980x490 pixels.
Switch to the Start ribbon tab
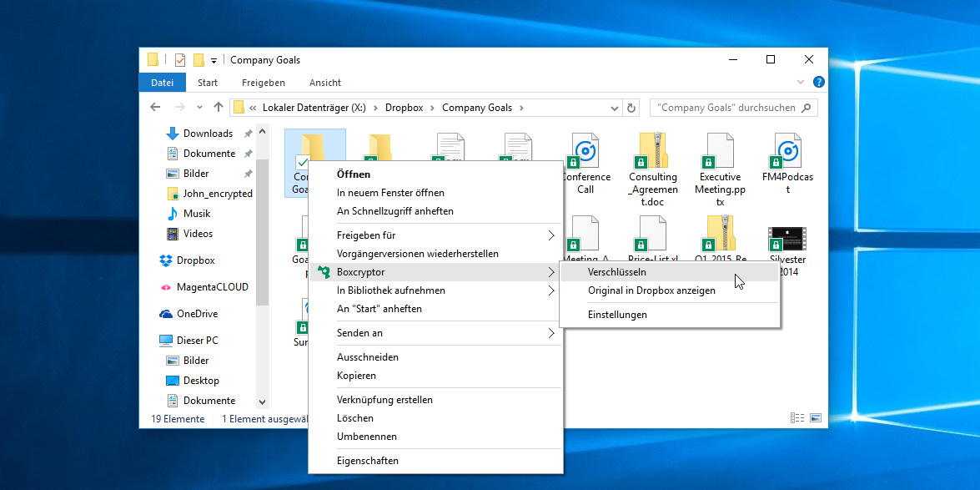click(208, 83)
